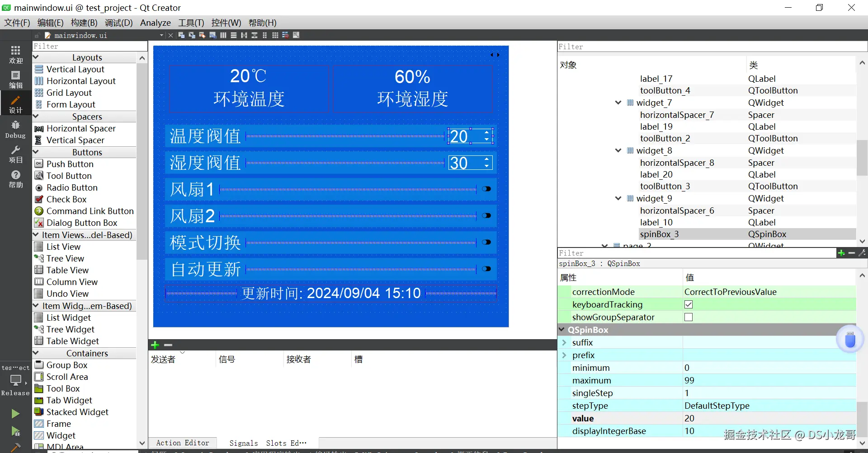The image size is (868, 453).
Task: Expand the suffix property
Action: click(x=564, y=342)
